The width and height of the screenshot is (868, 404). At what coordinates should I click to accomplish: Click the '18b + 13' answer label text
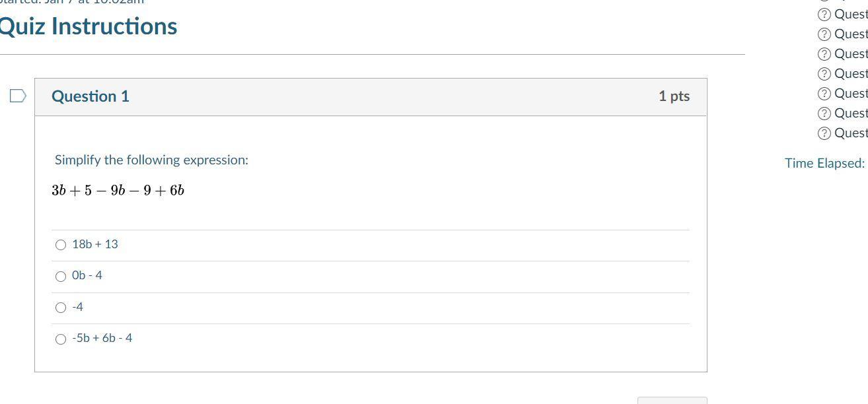[95, 244]
